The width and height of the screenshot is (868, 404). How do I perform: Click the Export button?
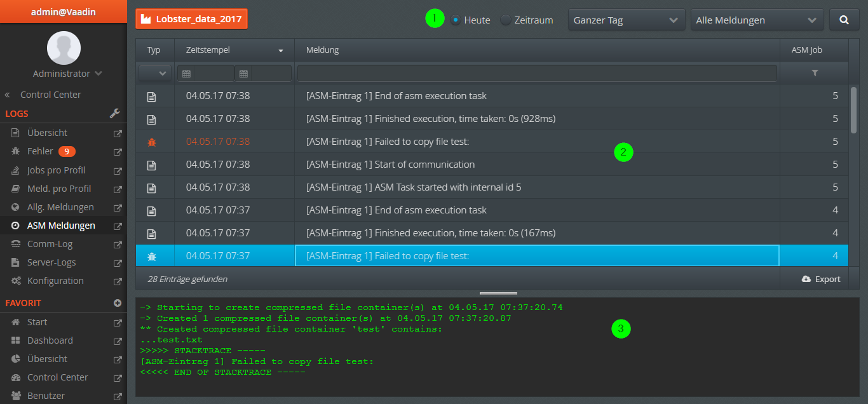coord(821,279)
